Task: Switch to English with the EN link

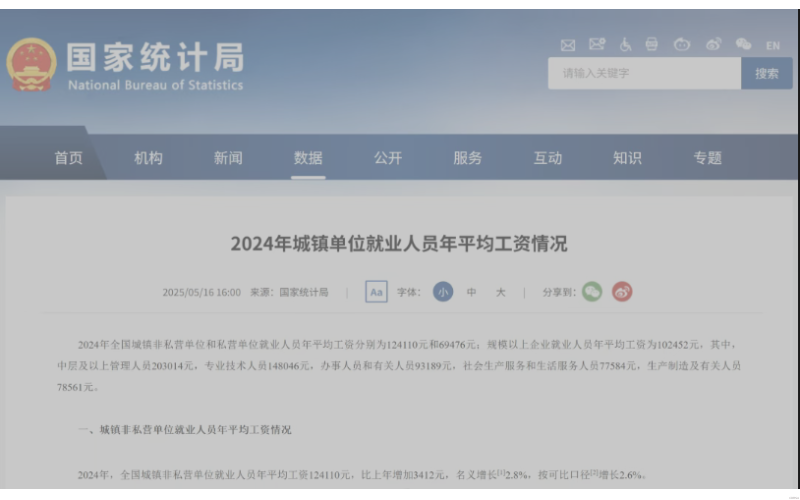Action: [x=773, y=46]
